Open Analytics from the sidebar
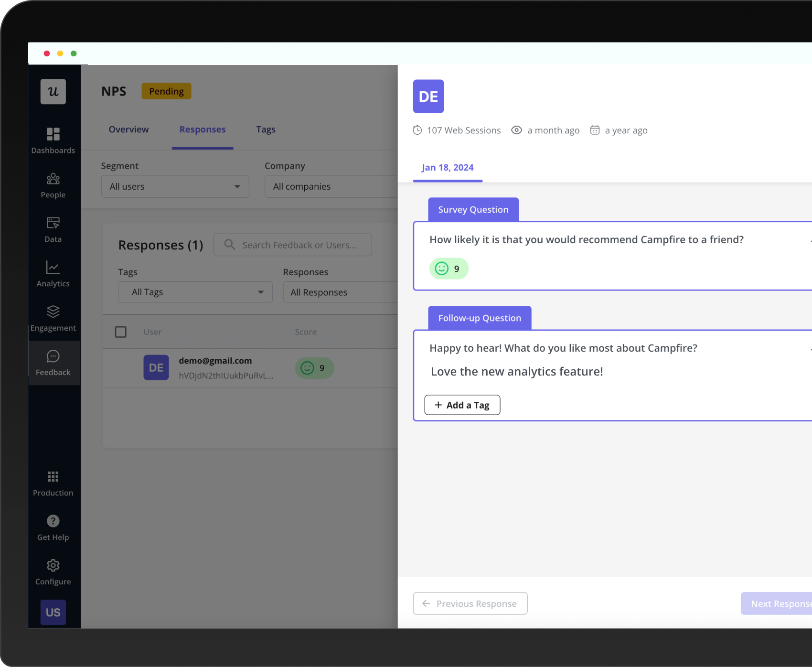 (x=53, y=274)
